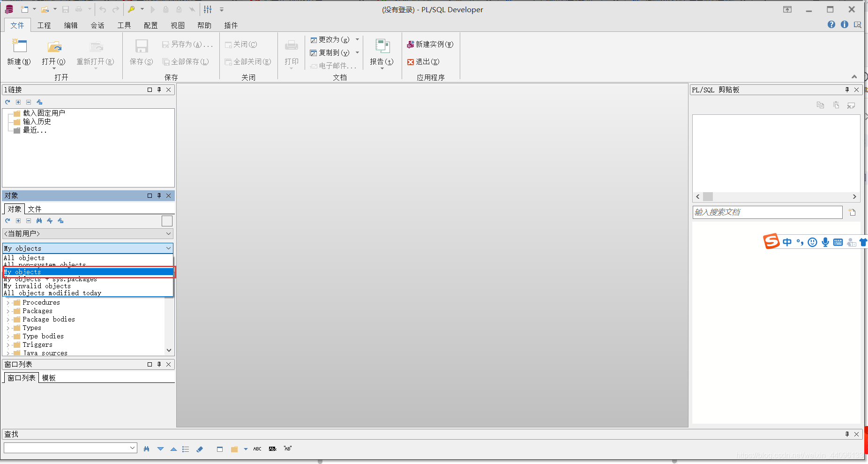Toggle pin on the 查找 Find panel
This screenshot has width=868, height=464.
click(x=847, y=434)
